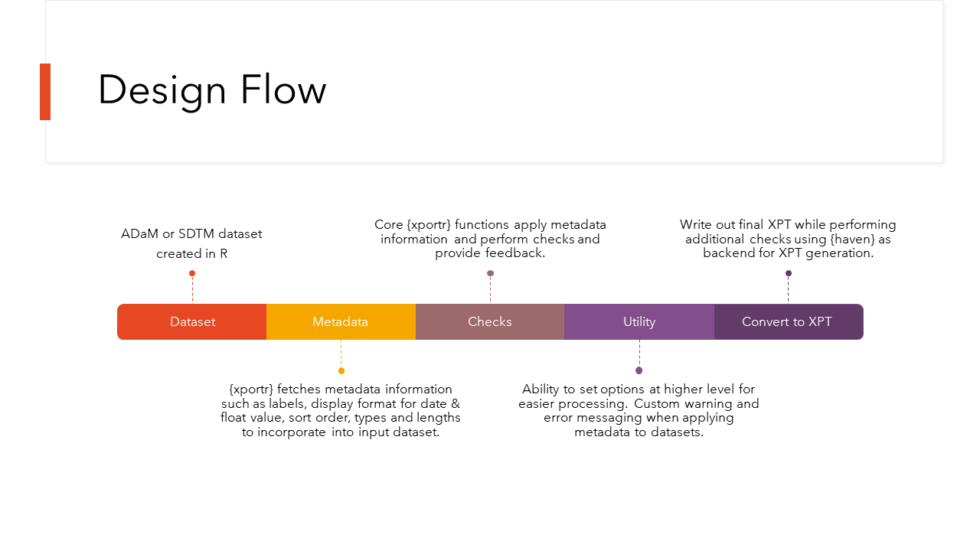Click the orange accent bar beside title
The image size is (980, 551).
tap(45, 92)
